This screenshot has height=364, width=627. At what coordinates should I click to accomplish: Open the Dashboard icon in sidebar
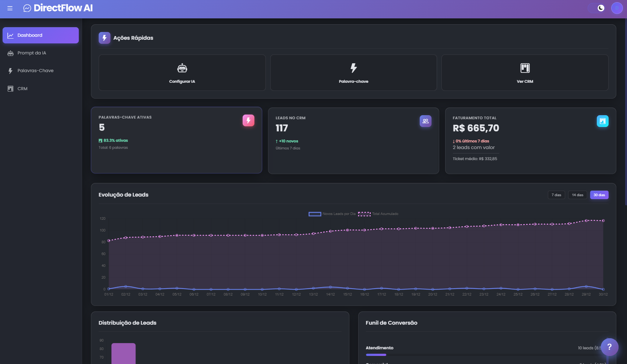tap(11, 35)
